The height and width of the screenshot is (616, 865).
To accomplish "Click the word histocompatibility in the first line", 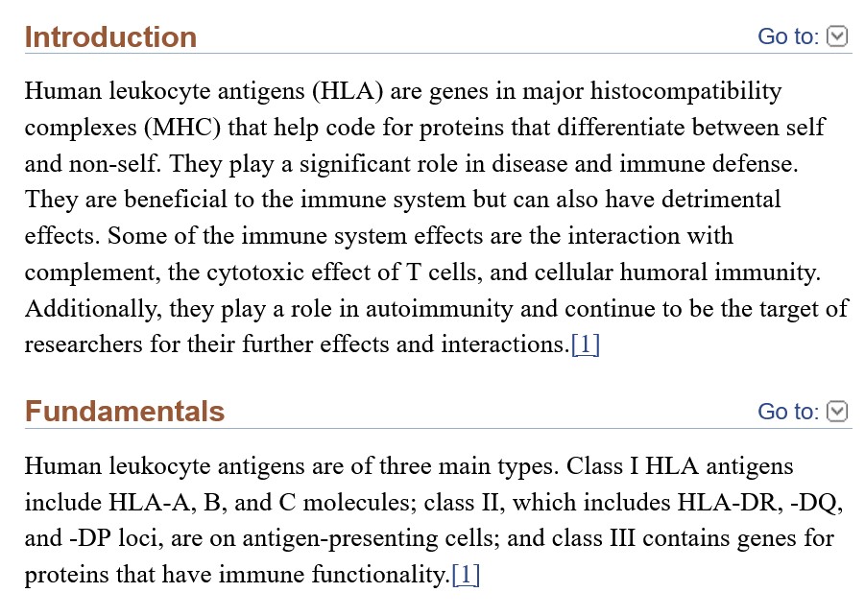I will (x=685, y=91).
